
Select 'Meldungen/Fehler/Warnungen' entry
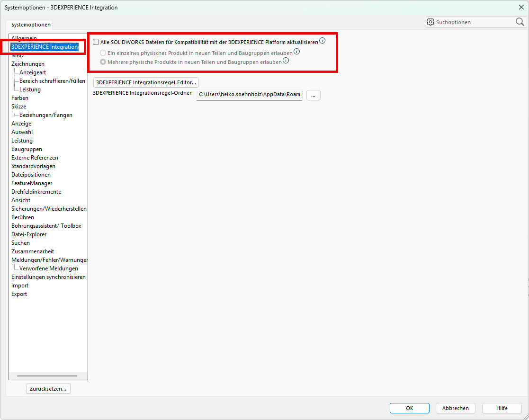49,260
